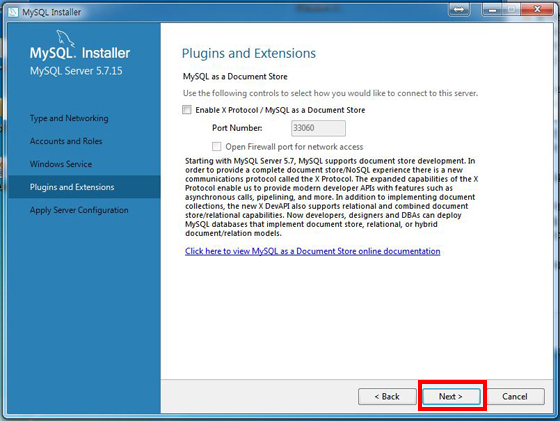The image size is (560, 421).
Task: Click the Port Number field
Action: (x=318, y=128)
